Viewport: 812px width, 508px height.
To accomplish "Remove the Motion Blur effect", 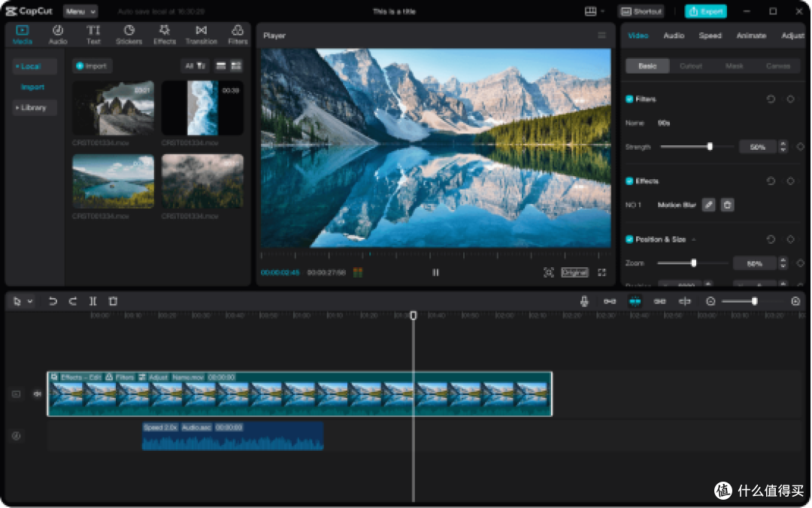I will (727, 205).
